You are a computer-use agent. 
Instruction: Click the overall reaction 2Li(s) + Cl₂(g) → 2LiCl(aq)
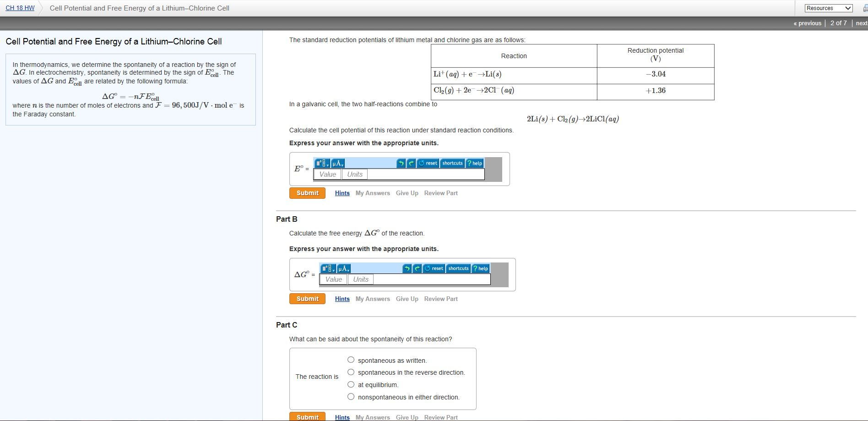(x=573, y=119)
